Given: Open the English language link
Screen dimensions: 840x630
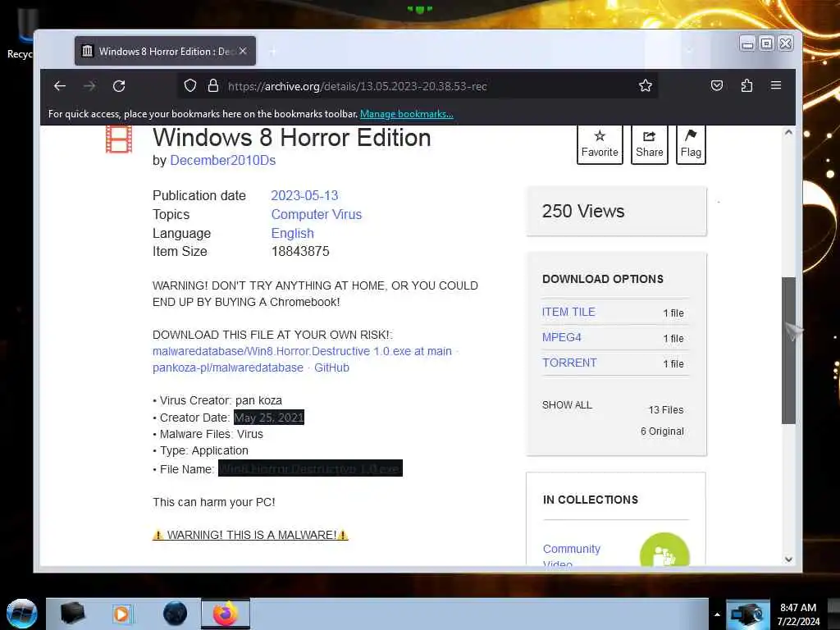Looking at the screenshot, I should click(x=293, y=233).
